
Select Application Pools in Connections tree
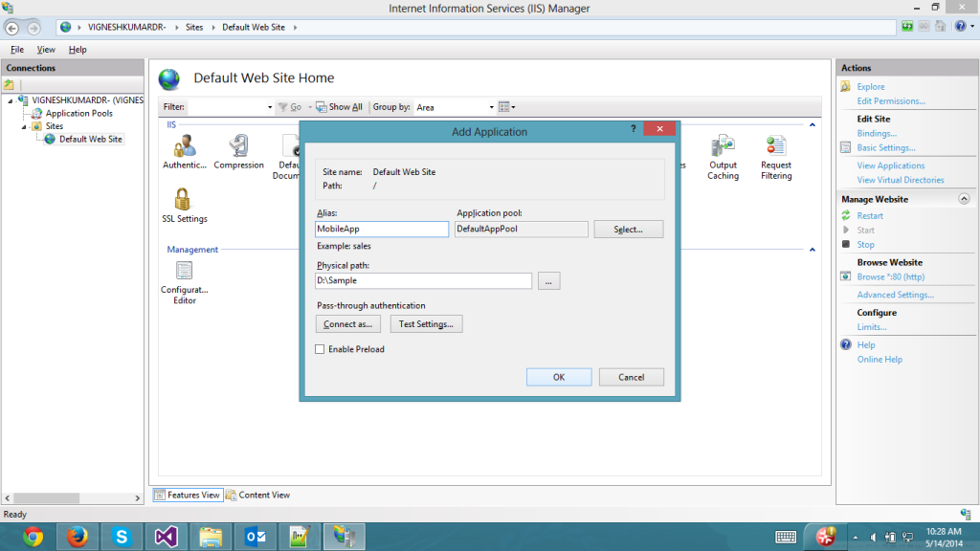tap(78, 113)
